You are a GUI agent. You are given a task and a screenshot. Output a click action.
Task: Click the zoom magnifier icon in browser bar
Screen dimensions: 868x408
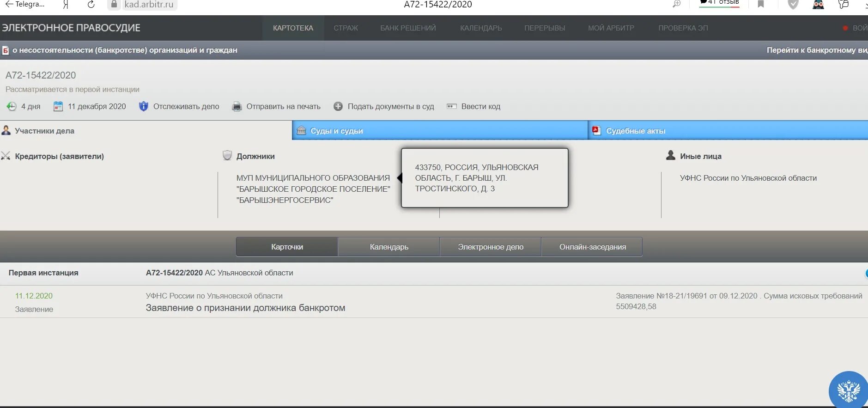tap(677, 4)
